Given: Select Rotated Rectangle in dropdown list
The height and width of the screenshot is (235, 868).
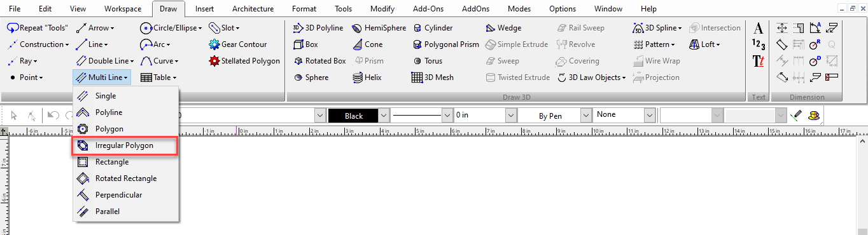Looking at the screenshot, I should pos(125,178).
